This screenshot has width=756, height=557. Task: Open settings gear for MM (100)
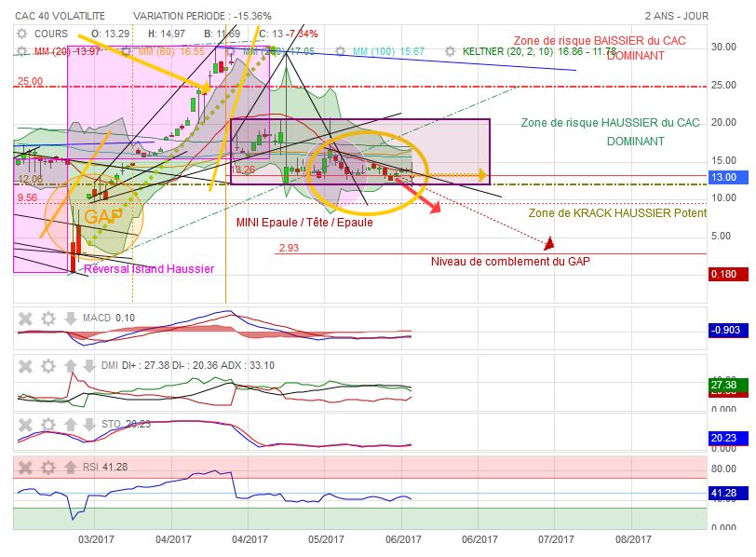[x=341, y=51]
